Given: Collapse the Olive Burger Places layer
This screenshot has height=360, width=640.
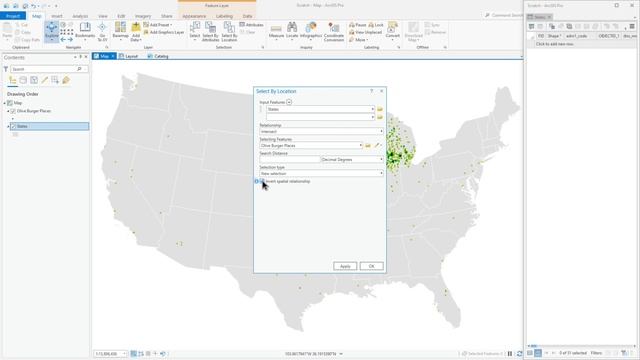Looking at the screenshot, I should tap(8, 111).
